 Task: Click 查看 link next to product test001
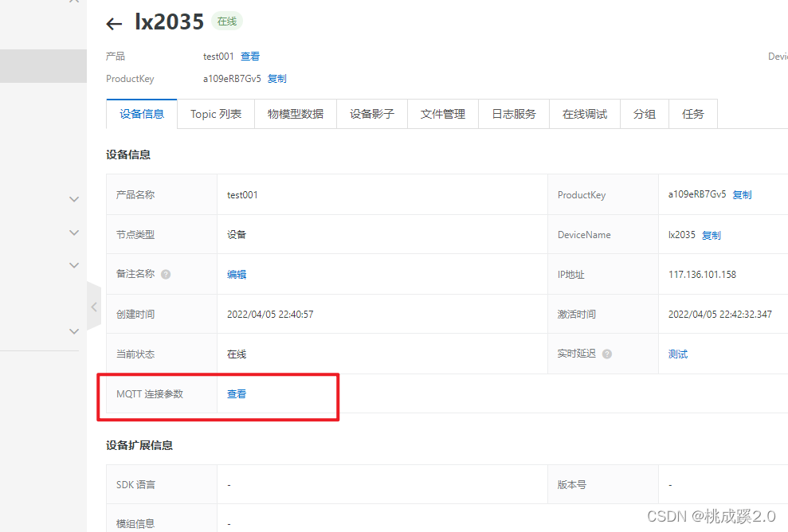(250, 57)
